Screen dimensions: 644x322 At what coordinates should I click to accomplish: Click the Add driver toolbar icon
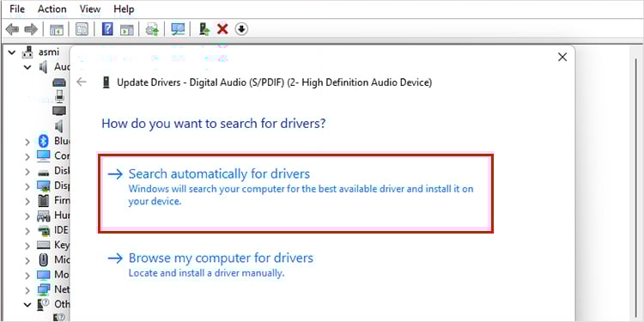click(x=204, y=29)
